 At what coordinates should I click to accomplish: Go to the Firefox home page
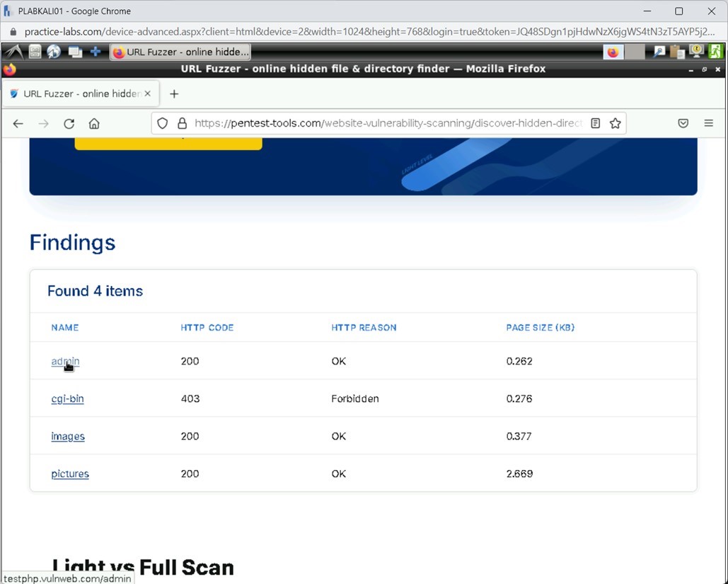click(94, 123)
